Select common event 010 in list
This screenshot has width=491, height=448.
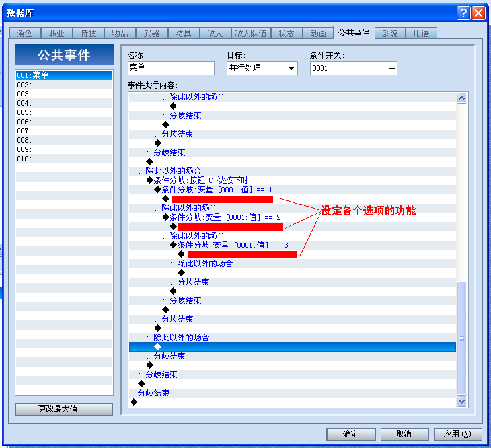coord(64,159)
